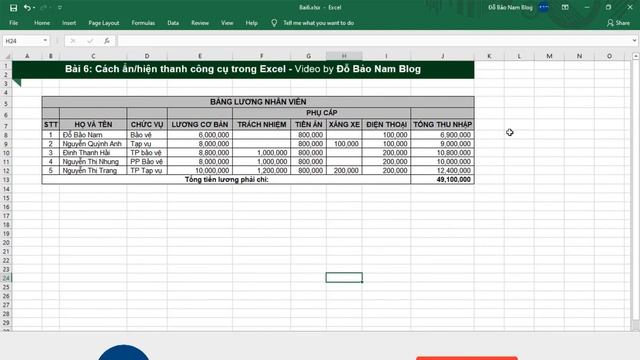640x360 pixels.
Task: Click the 1,200,000 responsibility allowance cell
Action: pyautogui.click(x=262, y=171)
